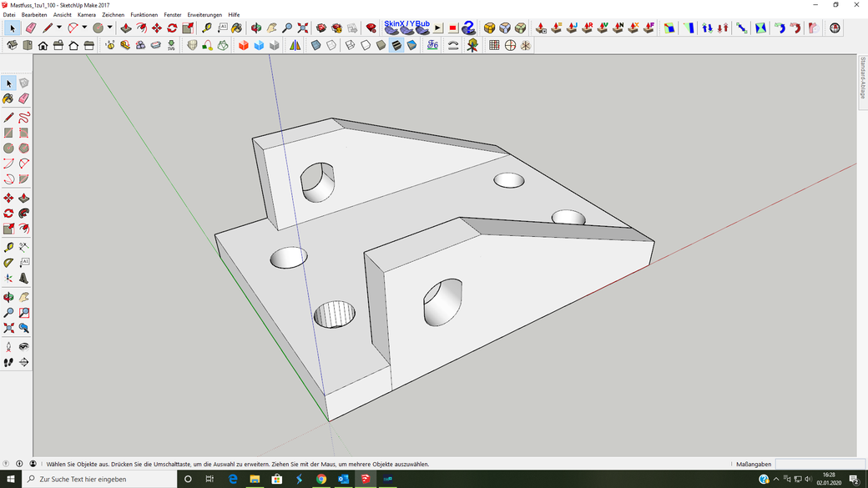Switch to Front view house icon
Screen dimensions: 868x488
[43, 45]
